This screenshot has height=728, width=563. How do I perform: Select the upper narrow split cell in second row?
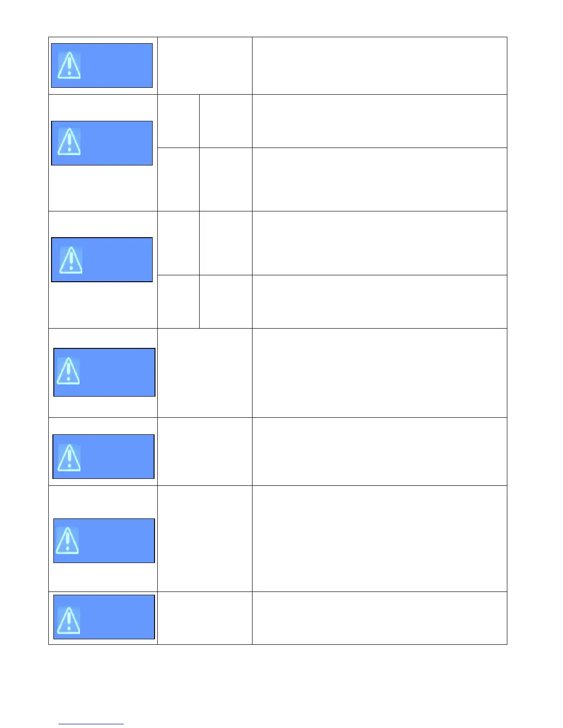[178, 121]
